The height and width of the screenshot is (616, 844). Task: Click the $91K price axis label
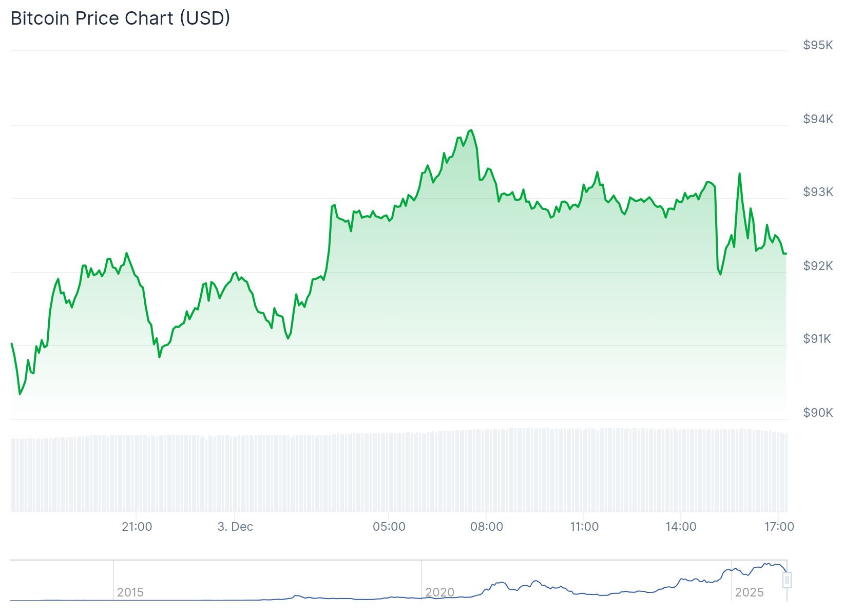coord(817,339)
